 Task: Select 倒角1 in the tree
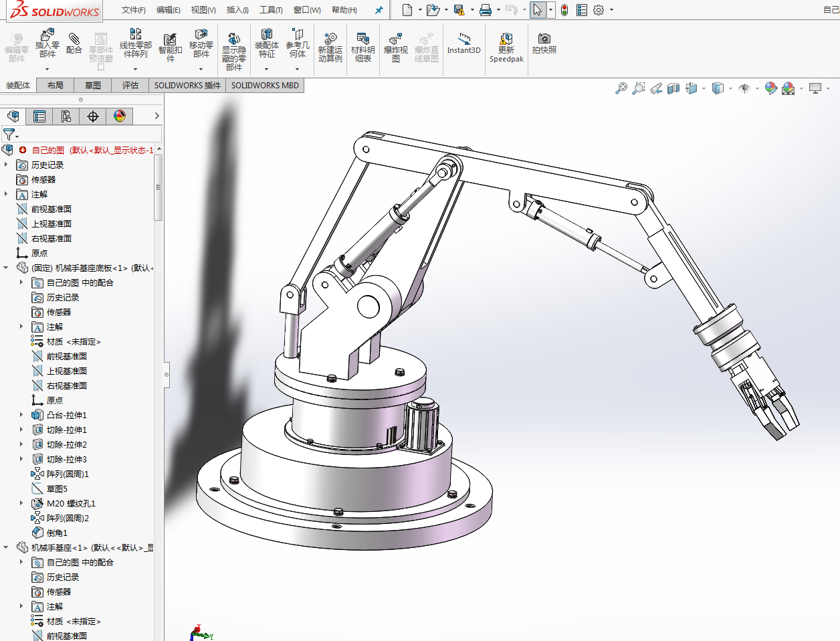57,533
